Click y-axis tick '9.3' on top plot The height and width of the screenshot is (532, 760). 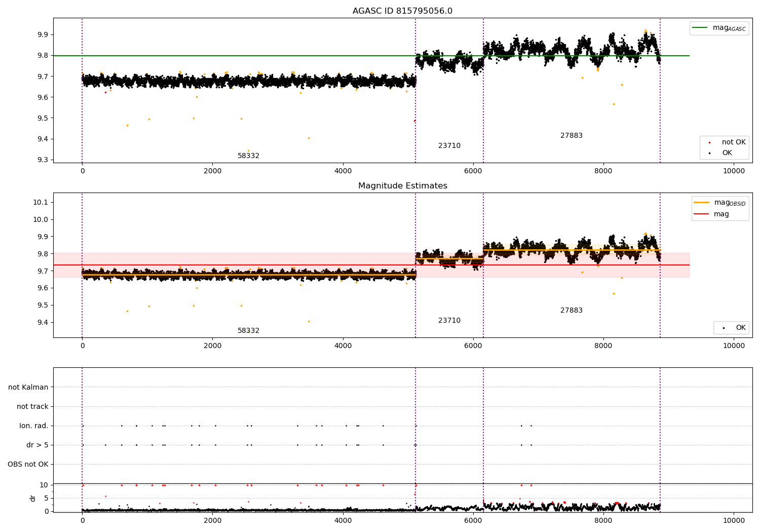(43, 160)
